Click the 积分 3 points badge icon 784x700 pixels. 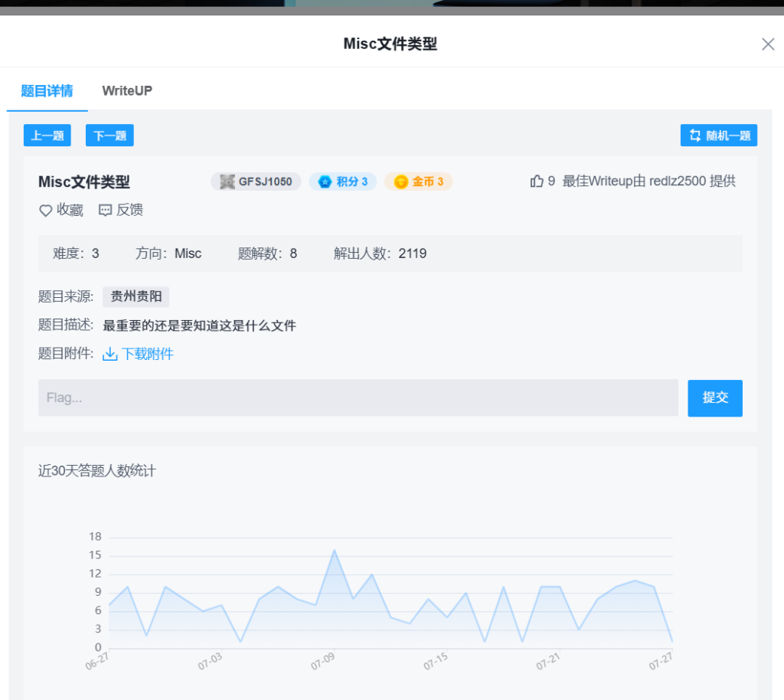tap(325, 182)
